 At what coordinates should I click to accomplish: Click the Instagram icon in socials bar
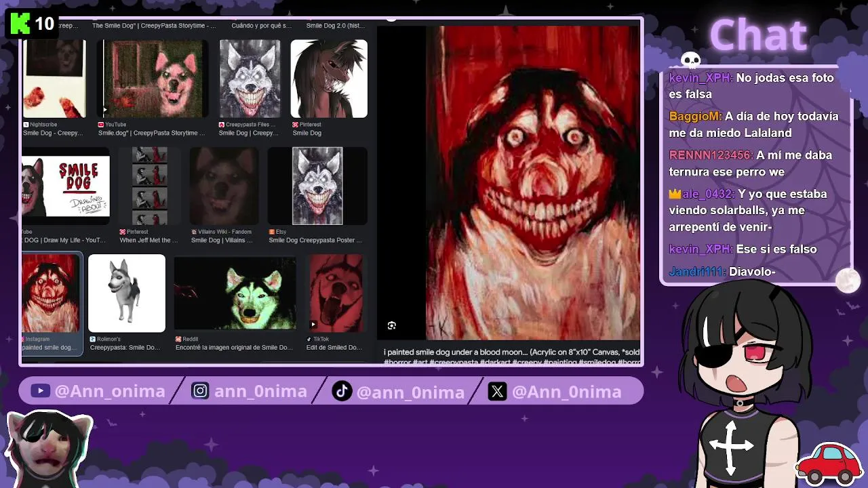tap(200, 391)
